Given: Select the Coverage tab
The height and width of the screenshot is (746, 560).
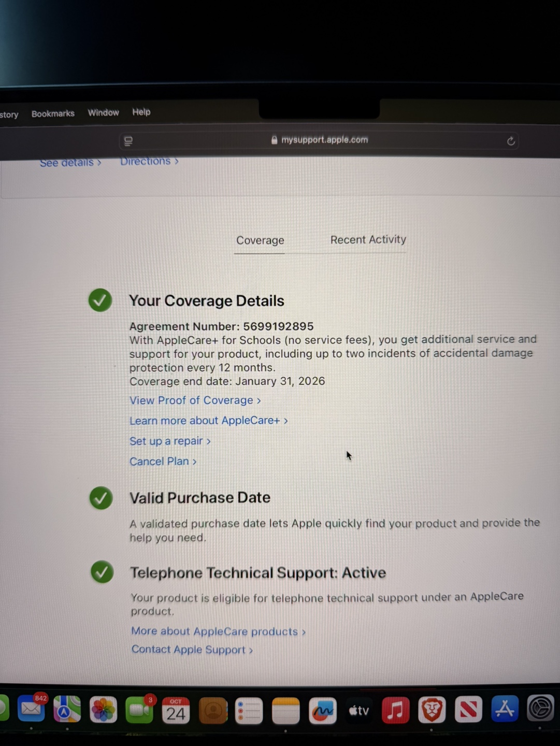Looking at the screenshot, I should [260, 240].
